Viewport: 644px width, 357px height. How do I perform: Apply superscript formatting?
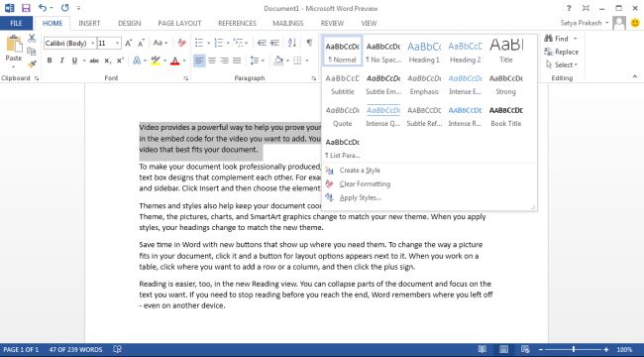pyautogui.click(x=120, y=60)
